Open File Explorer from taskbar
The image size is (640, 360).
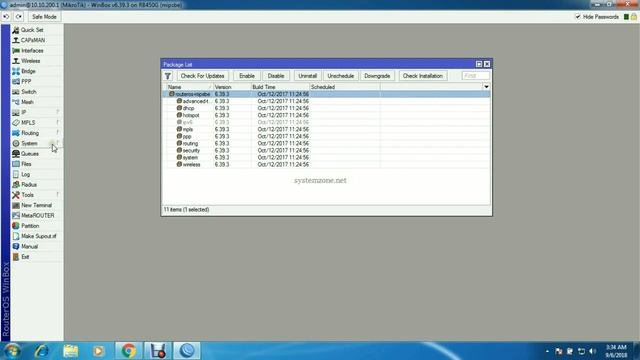[70, 351]
